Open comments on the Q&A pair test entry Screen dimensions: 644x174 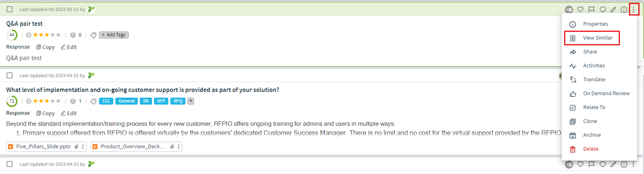602,9
